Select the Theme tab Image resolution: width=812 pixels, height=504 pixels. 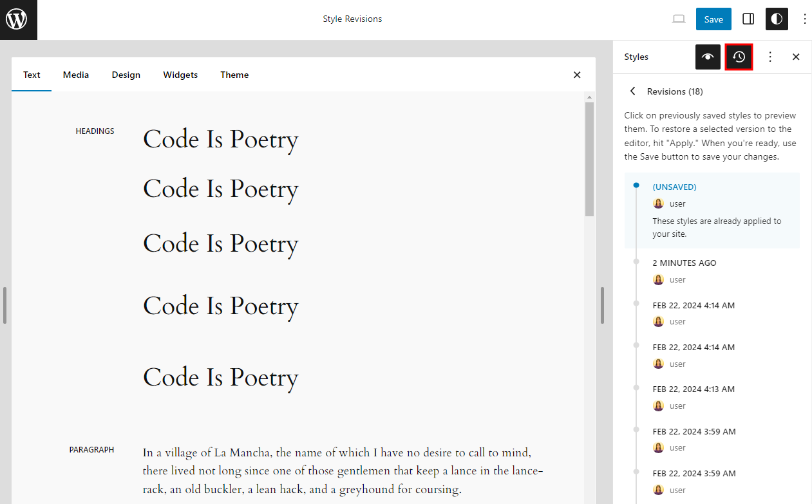234,75
